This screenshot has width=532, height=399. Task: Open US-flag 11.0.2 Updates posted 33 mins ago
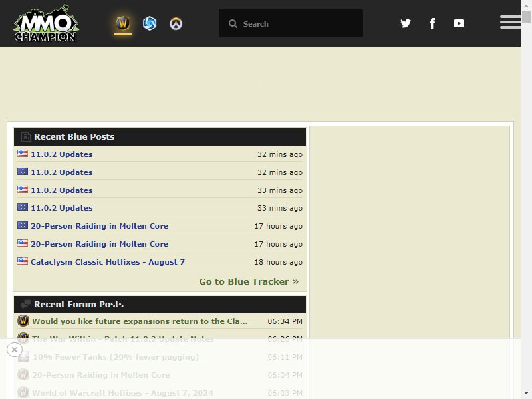pos(62,190)
